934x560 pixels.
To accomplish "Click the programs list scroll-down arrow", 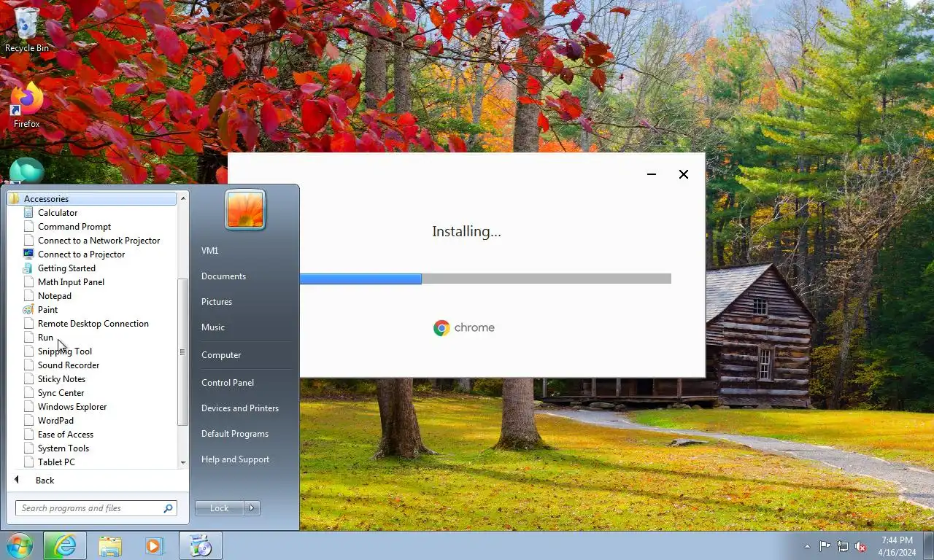I will click(183, 462).
